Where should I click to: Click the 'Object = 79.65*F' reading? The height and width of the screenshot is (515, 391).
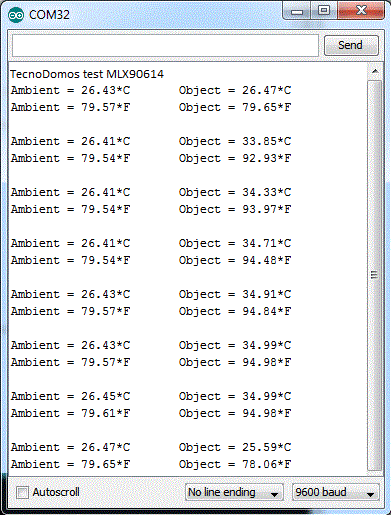[235, 107]
